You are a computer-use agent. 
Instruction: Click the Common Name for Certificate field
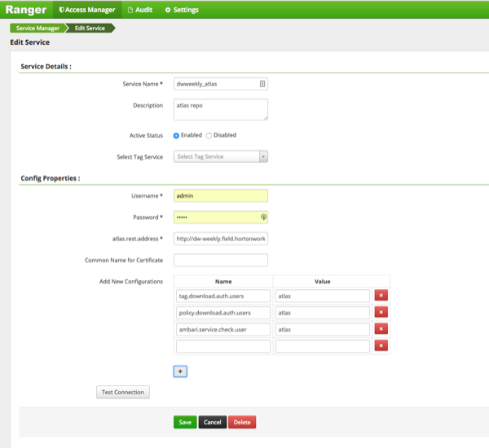[x=221, y=261]
